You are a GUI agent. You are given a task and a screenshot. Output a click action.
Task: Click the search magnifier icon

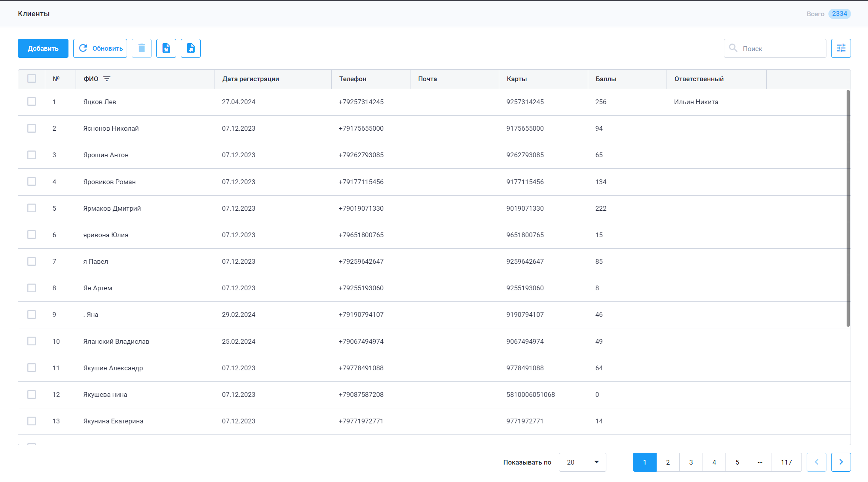coord(733,48)
